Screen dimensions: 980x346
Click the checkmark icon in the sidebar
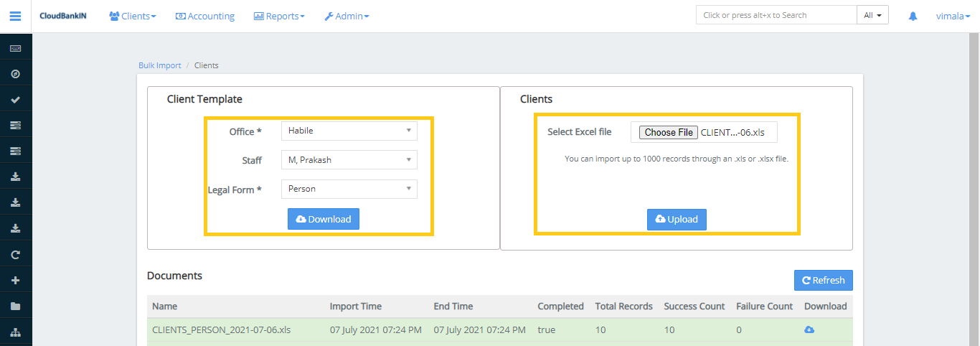[15, 100]
